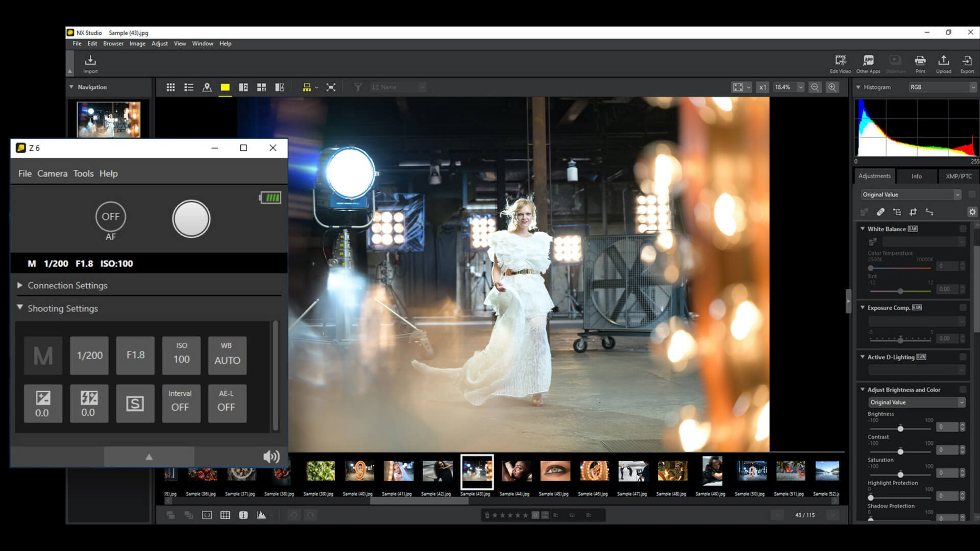Click the fit-to-screen zoom icon

point(739,87)
